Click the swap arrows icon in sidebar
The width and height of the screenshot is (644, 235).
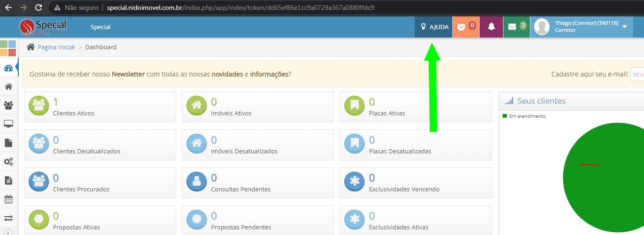click(8, 218)
